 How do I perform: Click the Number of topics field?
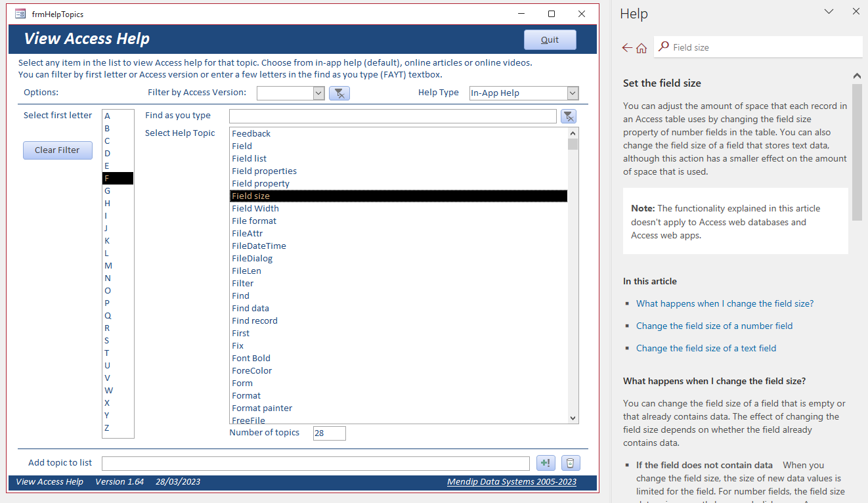(x=329, y=433)
